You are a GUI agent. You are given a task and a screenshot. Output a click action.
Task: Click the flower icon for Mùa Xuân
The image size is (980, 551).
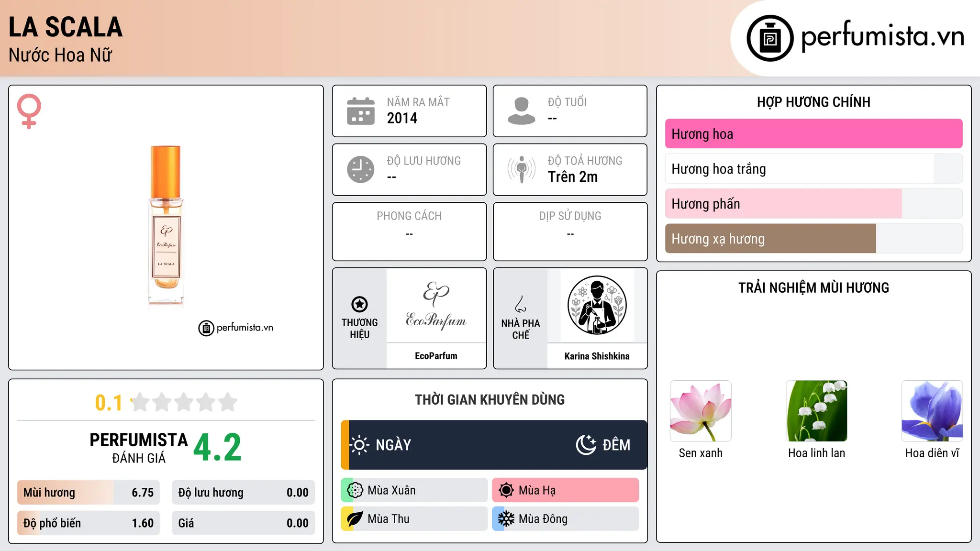point(355,490)
